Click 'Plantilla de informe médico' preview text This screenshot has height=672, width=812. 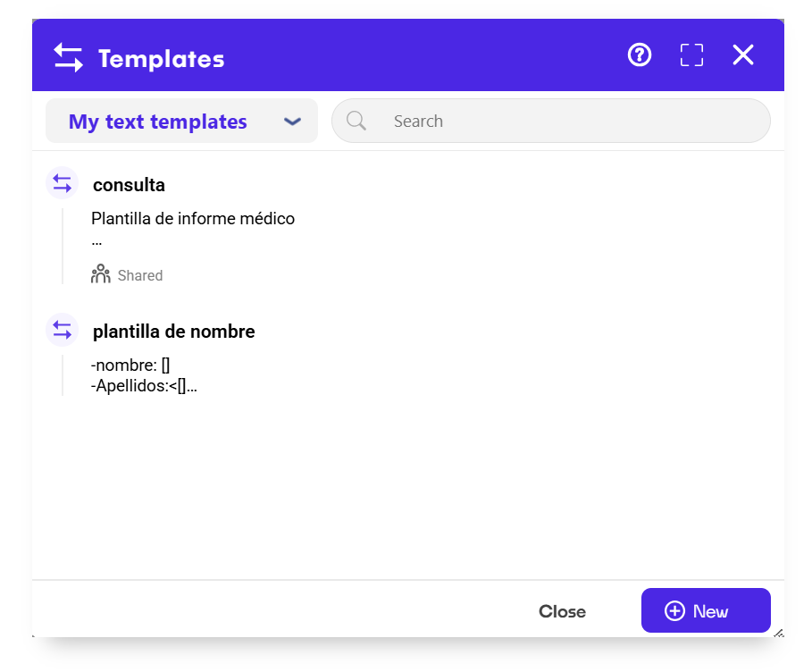(x=193, y=219)
